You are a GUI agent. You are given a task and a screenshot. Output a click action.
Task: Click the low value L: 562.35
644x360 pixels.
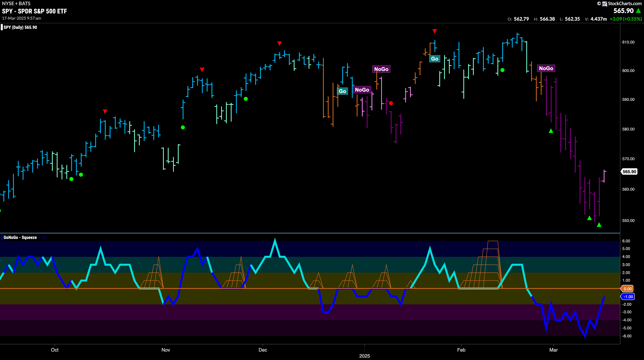pyautogui.click(x=570, y=19)
